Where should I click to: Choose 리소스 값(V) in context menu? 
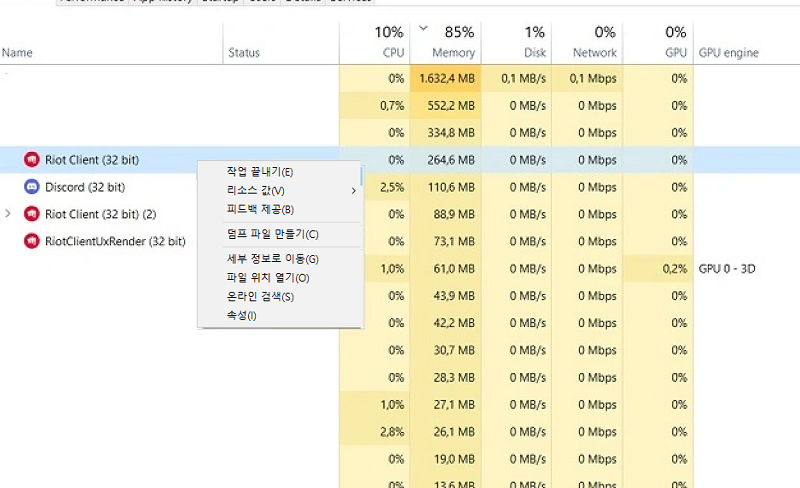(x=256, y=191)
